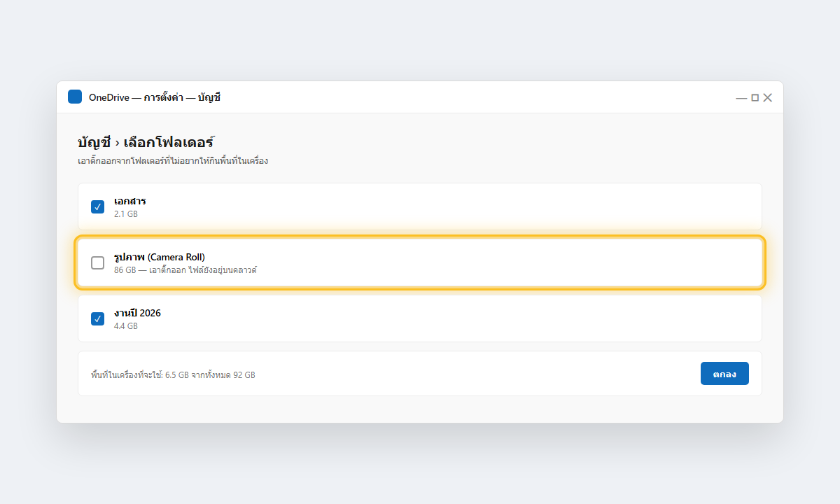Uncheck the งานปี 2026 folder checkbox

(x=98, y=318)
